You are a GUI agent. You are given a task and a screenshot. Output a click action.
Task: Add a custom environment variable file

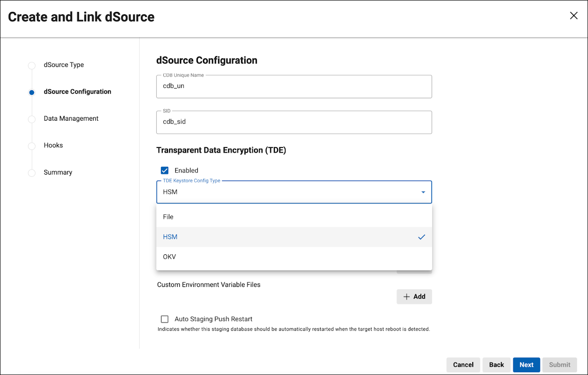[414, 297]
